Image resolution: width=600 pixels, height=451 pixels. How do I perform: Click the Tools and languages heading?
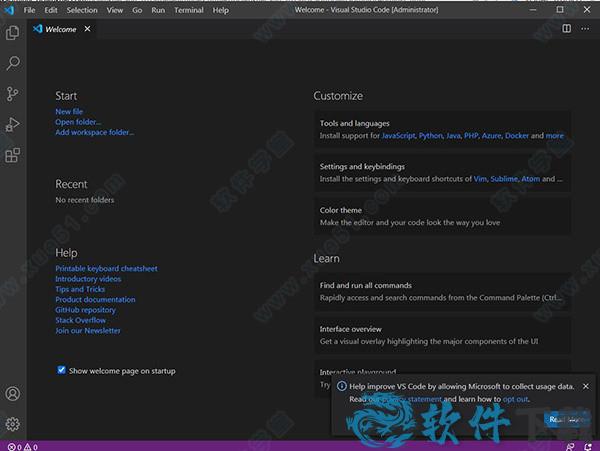[x=355, y=123]
